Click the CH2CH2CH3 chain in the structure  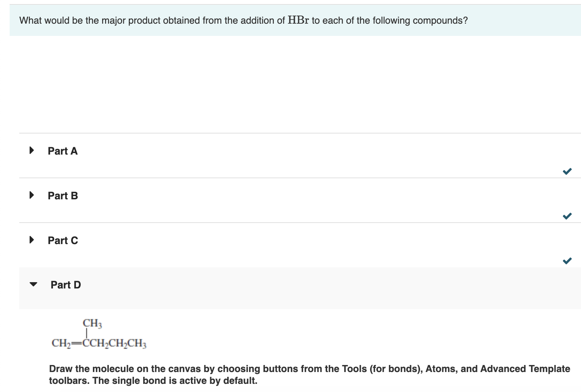point(122,344)
